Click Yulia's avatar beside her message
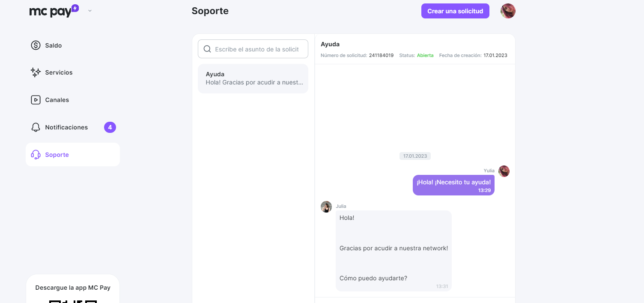This screenshot has width=644, height=303. coord(504,171)
